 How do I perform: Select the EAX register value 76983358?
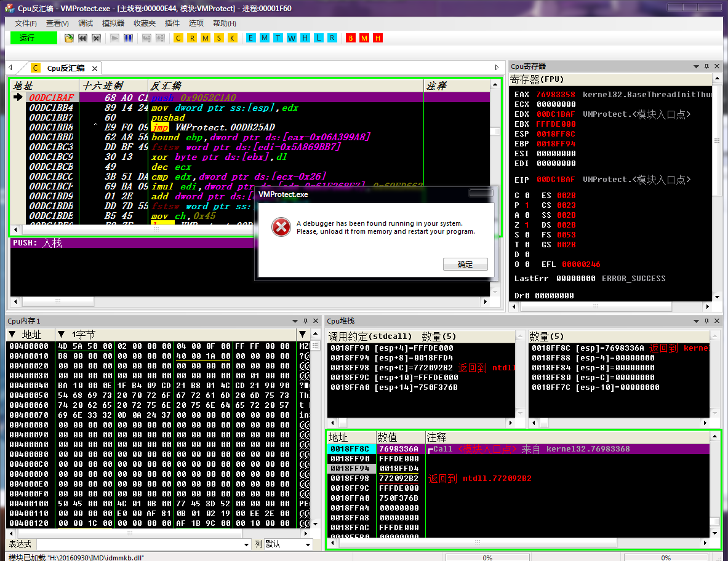pos(556,95)
